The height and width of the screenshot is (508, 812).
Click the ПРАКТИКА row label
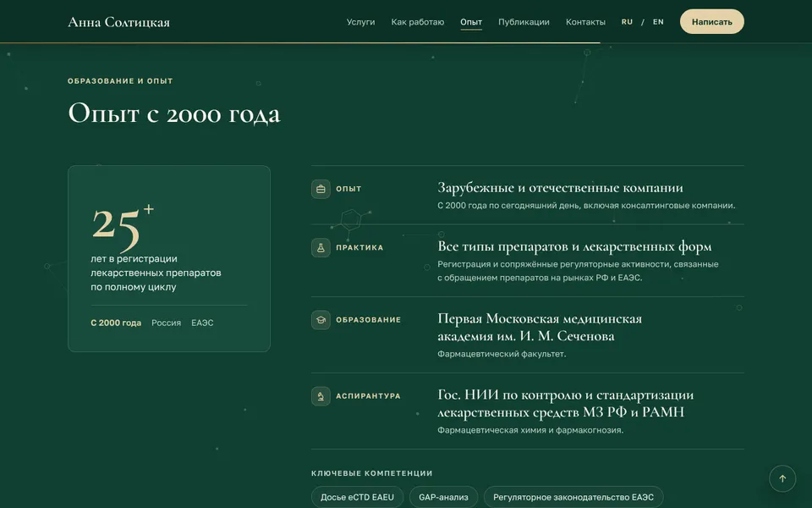(x=359, y=248)
